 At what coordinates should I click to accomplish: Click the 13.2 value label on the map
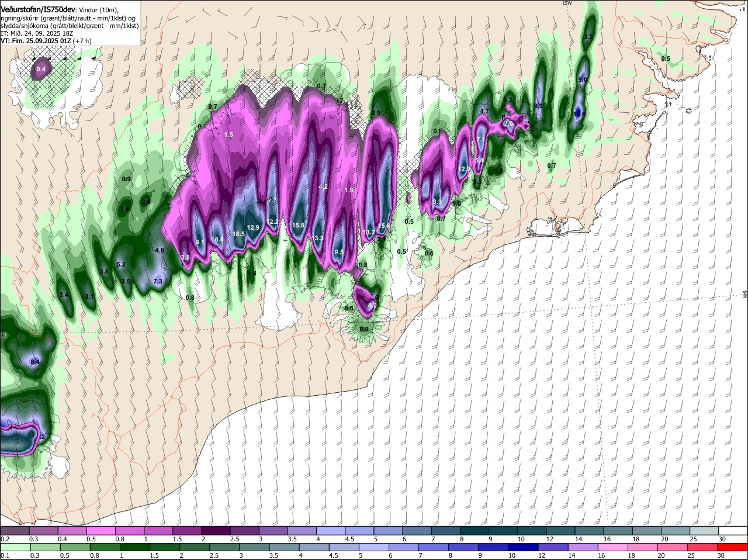pos(369,232)
